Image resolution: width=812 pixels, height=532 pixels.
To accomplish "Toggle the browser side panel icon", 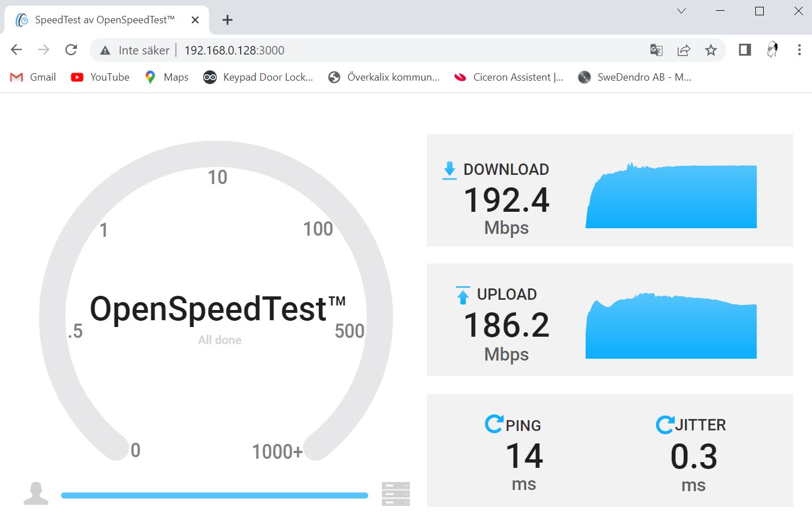I will (744, 50).
